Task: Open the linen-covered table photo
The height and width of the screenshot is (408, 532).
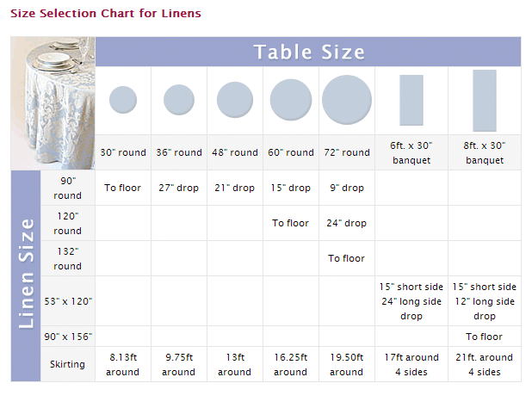Action: click(53, 103)
